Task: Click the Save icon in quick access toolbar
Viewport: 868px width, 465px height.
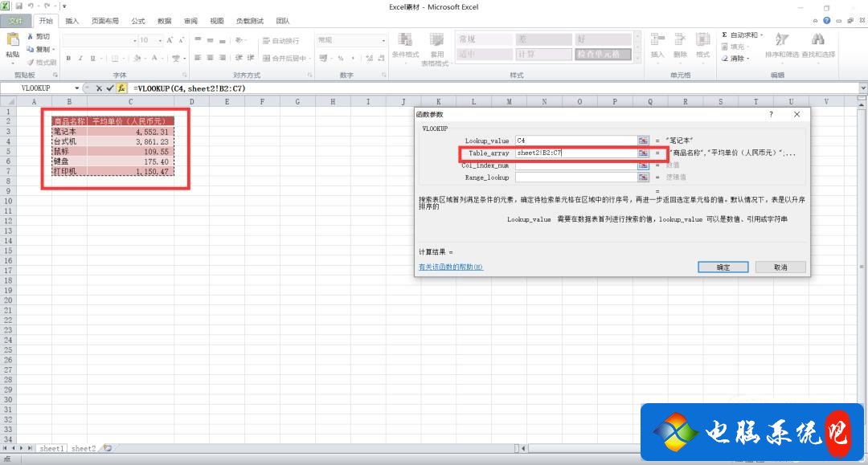Action: pyautogui.click(x=18, y=6)
